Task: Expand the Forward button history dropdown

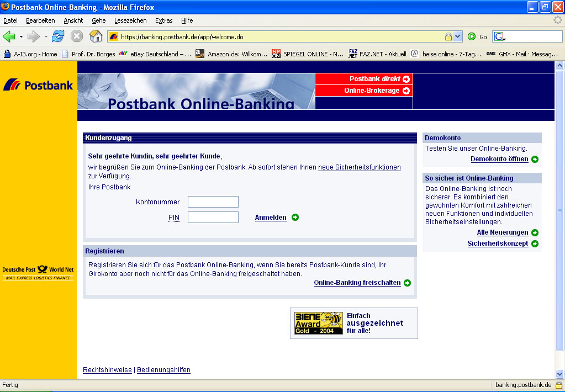Action: [x=45, y=37]
